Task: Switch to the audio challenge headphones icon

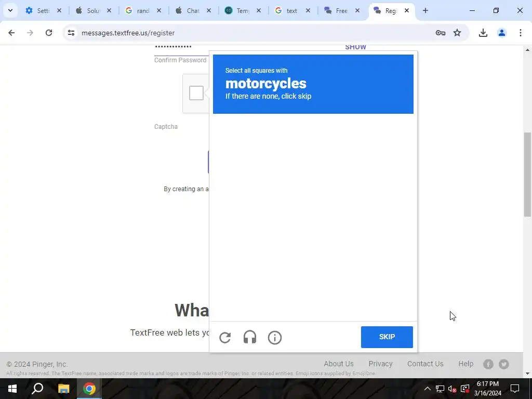Action: pyautogui.click(x=250, y=338)
